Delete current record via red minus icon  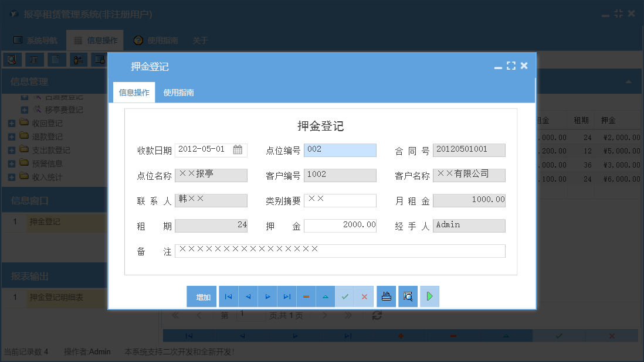(x=306, y=296)
